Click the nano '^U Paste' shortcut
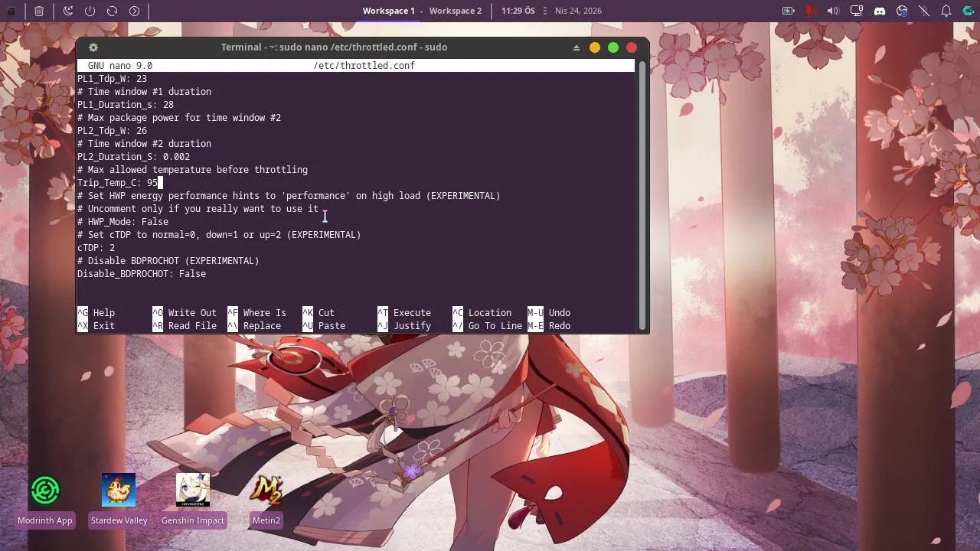This screenshot has height=551, width=980. (x=324, y=326)
